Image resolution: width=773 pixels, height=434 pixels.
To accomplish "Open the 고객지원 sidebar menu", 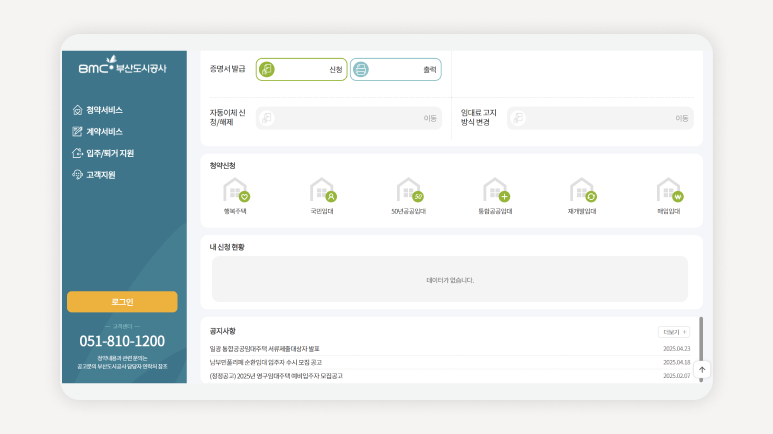I will point(94,175).
